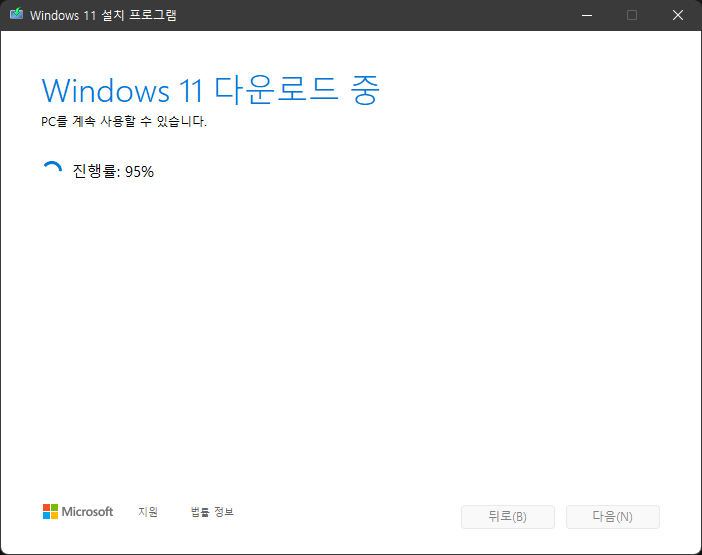
Task: Open the 지원 support link
Action: point(148,512)
